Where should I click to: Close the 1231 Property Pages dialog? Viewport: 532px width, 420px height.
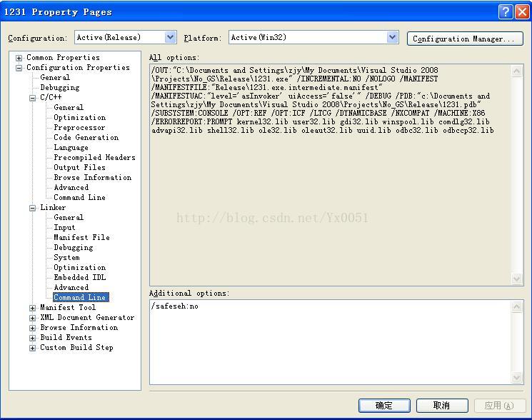pyautogui.click(x=522, y=12)
